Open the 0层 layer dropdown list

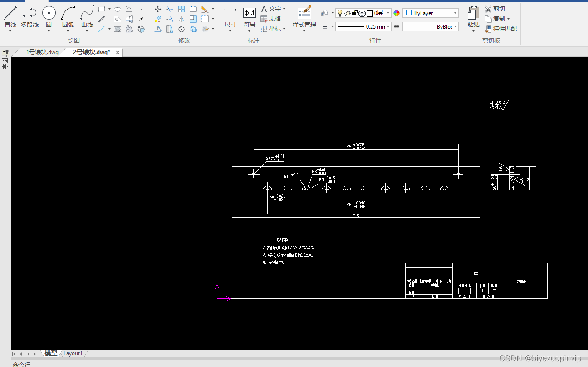pos(388,13)
